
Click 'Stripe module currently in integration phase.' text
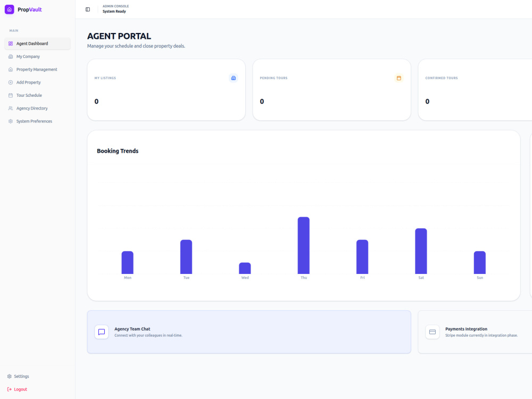pyautogui.click(x=481, y=335)
